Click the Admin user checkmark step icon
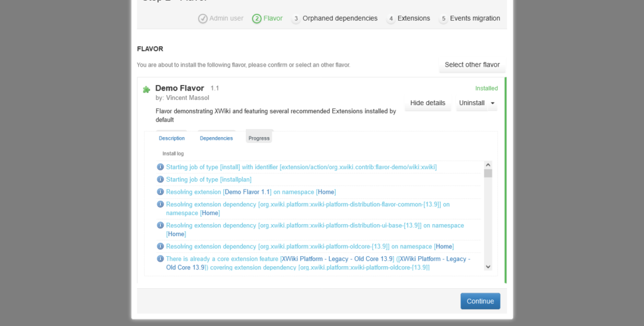644x326 pixels. point(203,19)
